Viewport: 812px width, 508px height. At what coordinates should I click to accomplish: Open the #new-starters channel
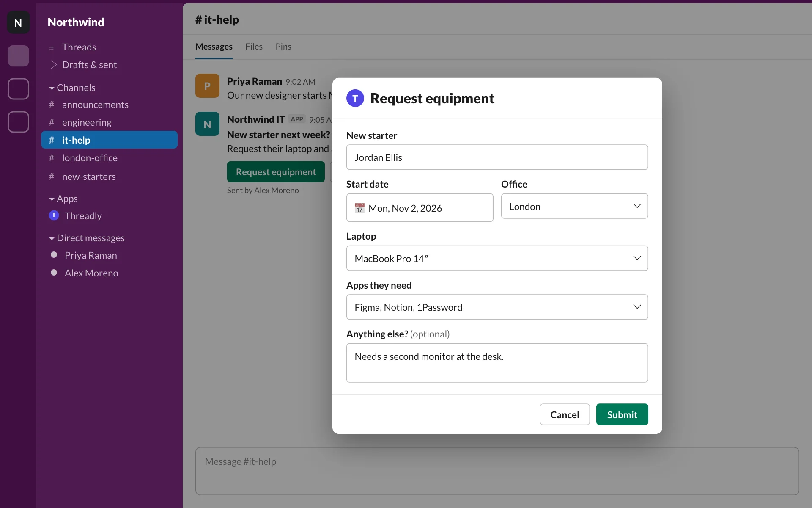click(109, 177)
